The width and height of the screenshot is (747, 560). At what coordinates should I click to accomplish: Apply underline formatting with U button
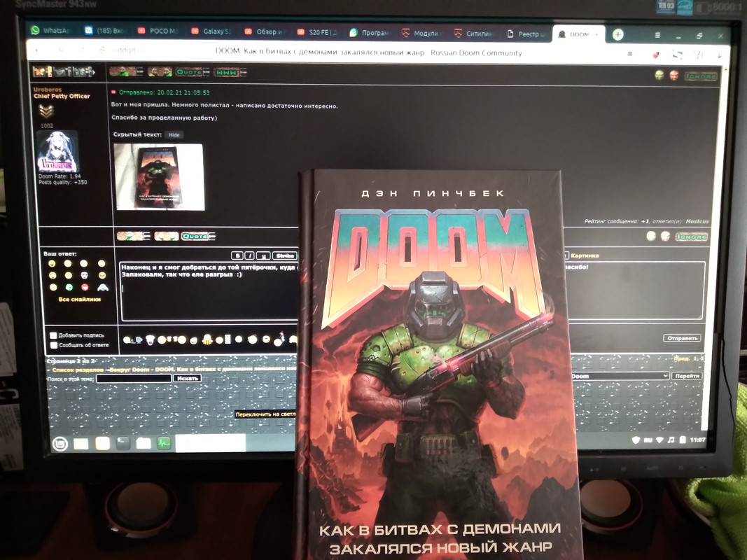pyautogui.click(x=264, y=255)
